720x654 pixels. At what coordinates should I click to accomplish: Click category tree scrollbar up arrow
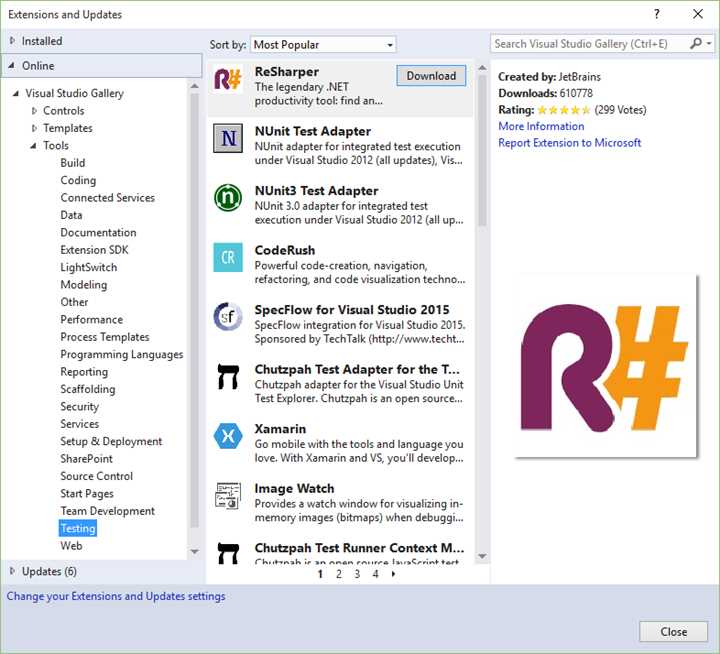coord(195,86)
